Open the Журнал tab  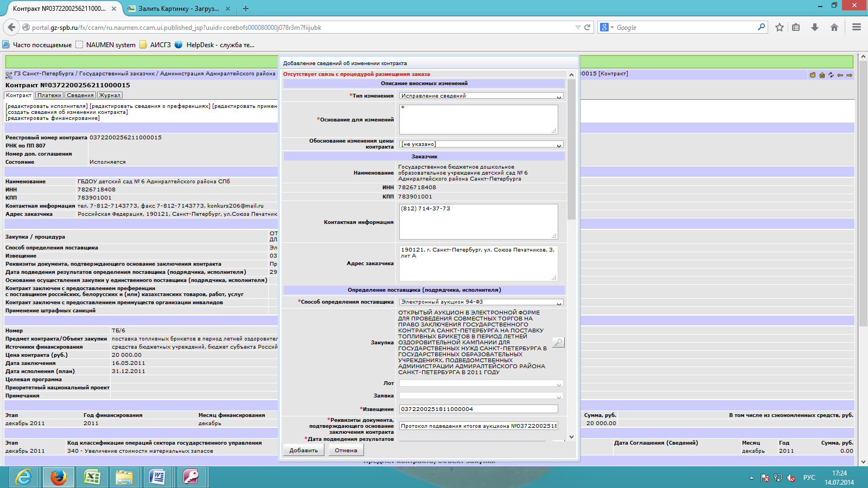(x=110, y=95)
